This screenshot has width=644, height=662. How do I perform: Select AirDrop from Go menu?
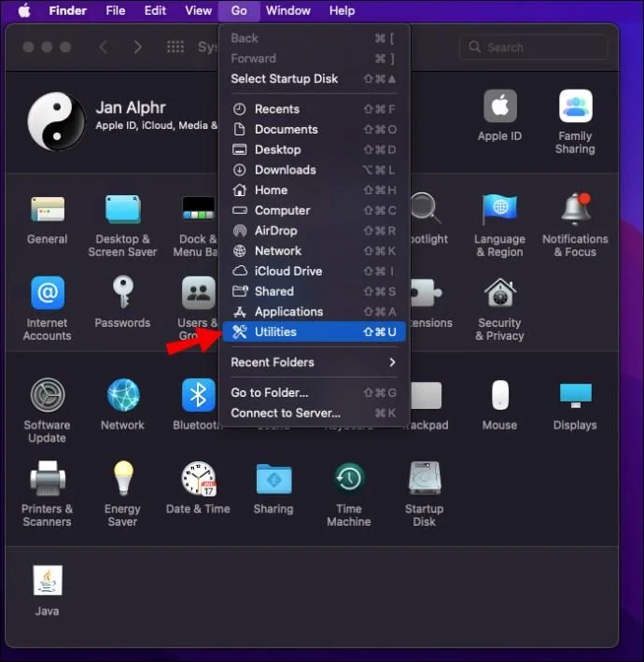point(314,231)
